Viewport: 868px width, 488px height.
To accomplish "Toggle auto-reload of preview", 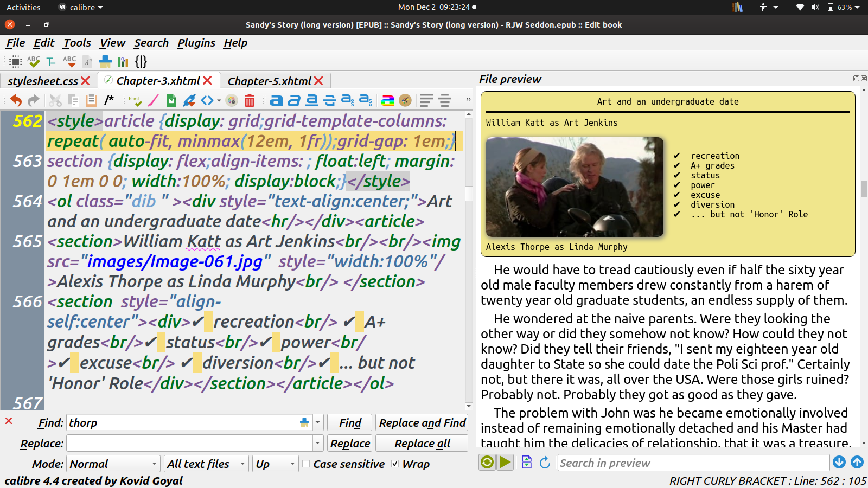I will pyautogui.click(x=487, y=462).
